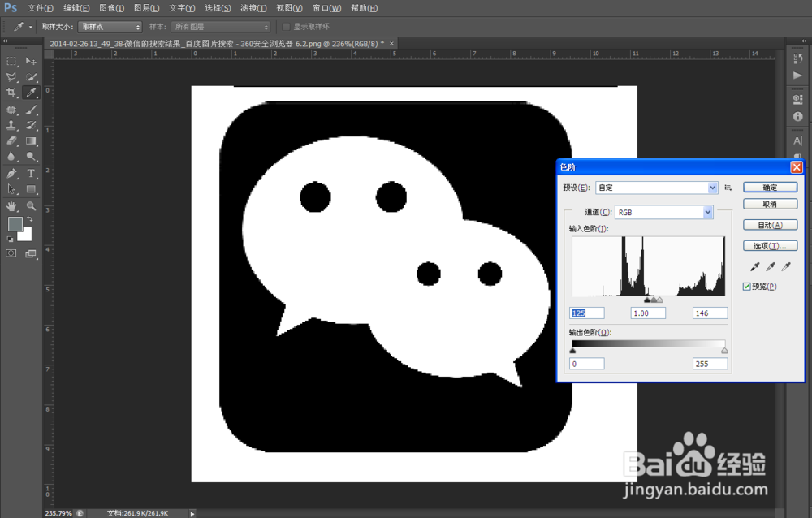The image size is (812, 518).
Task: Pick the set white point eyedropper in Levels
Action: point(786,267)
